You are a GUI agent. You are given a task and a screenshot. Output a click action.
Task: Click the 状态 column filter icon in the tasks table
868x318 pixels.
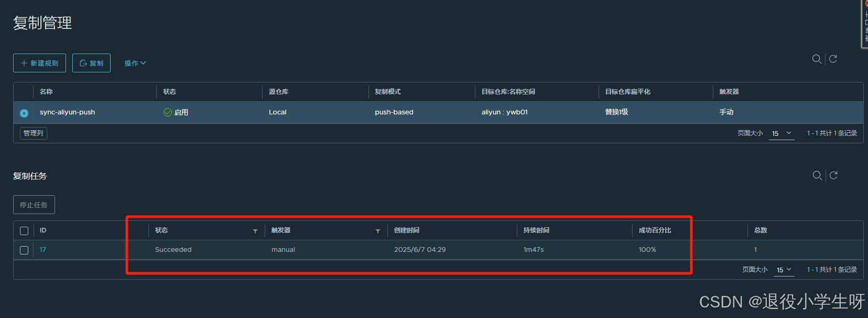point(255,231)
